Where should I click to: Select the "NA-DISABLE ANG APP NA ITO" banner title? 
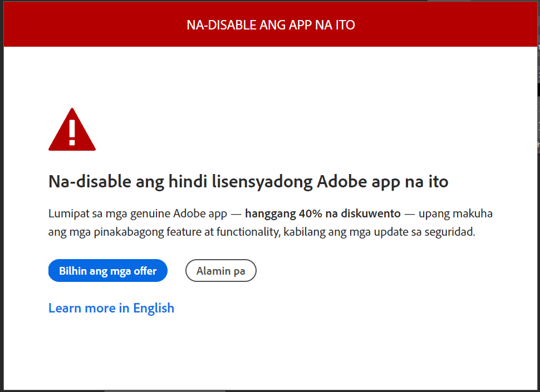[x=271, y=25]
